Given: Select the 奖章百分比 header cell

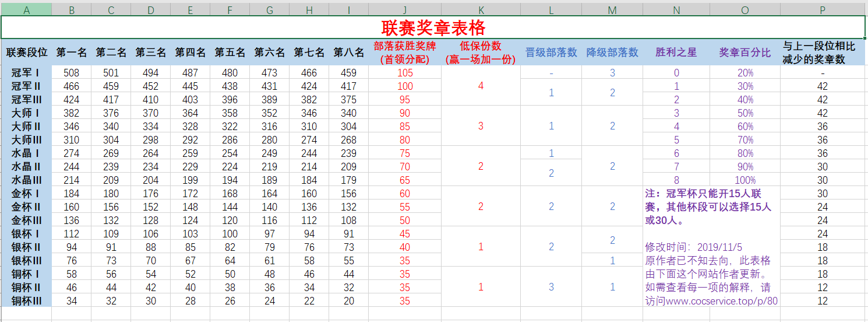Looking at the screenshot, I should (x=745, y=52).
